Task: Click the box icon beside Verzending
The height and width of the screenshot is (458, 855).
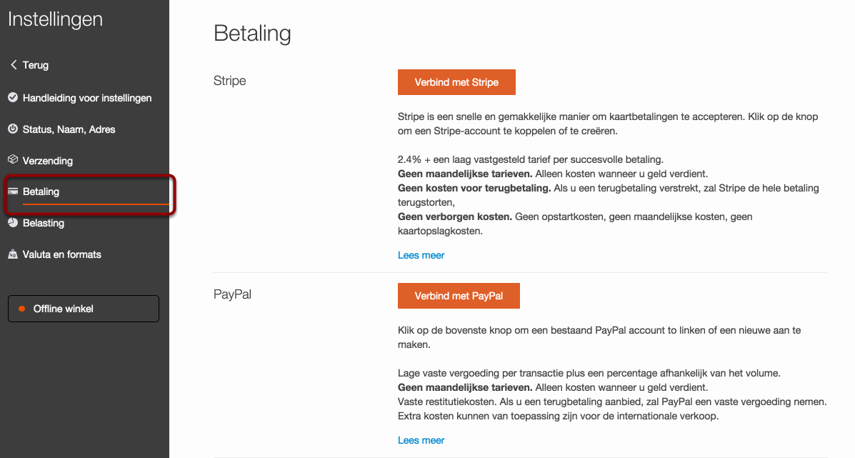Action: click(x=13, y=160)
